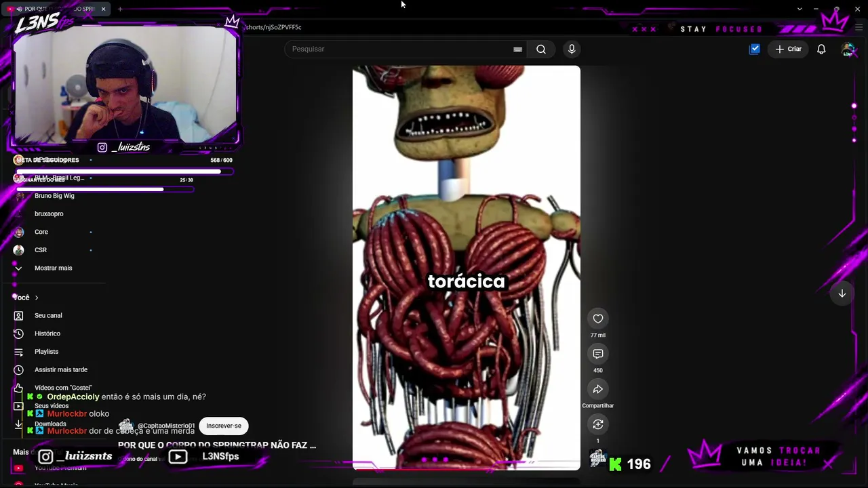Close the current YouTube Shorts browser tab

(x=103, y=9)
